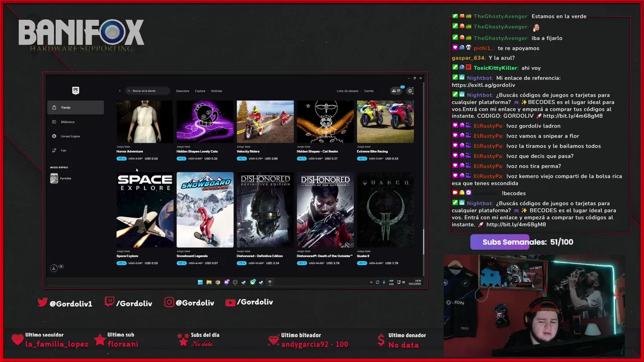
Task: Open network status icon in system tray
Action: (398, 282)
